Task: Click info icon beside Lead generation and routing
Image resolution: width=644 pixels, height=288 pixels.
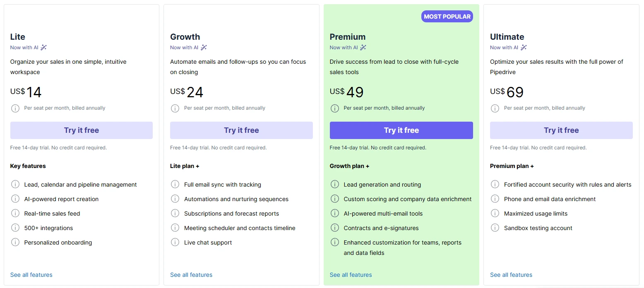Action: point(335,185)
